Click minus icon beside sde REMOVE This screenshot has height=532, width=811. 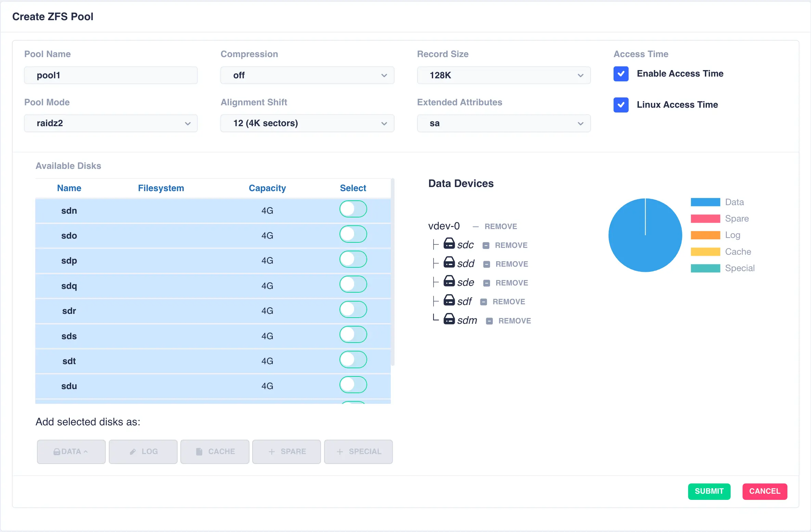coord(487,283)
